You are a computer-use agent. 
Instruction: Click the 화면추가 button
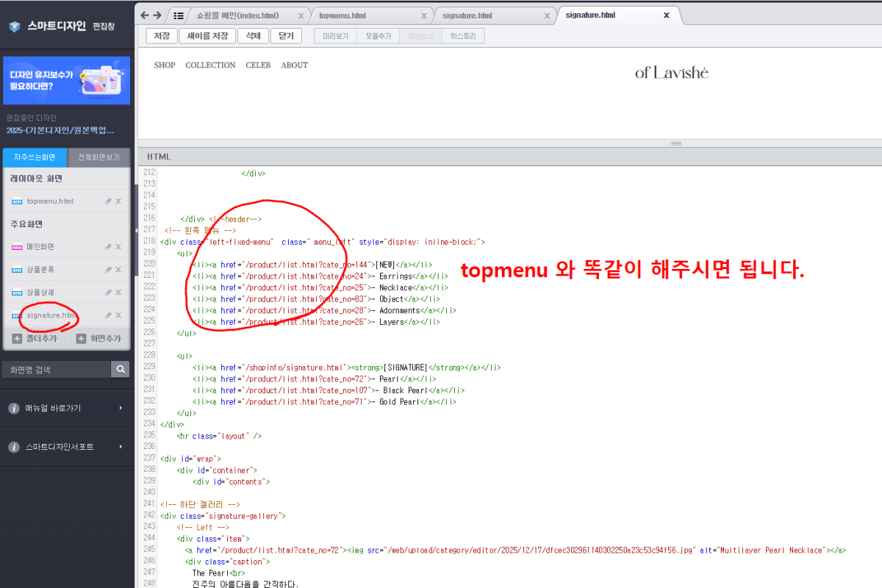click(x=99, y=339)
